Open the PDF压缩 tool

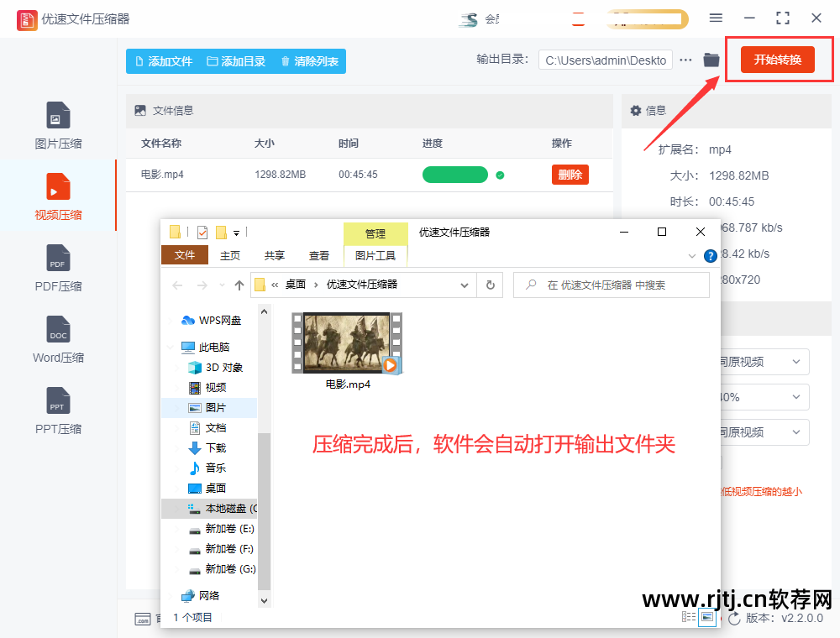pos(58,268)
